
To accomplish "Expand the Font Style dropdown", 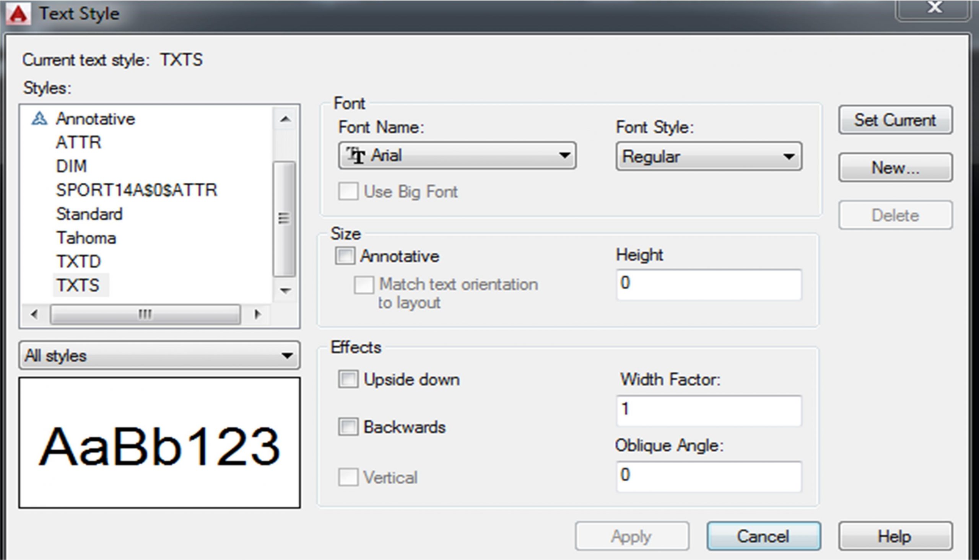I will tap(788, 157).
